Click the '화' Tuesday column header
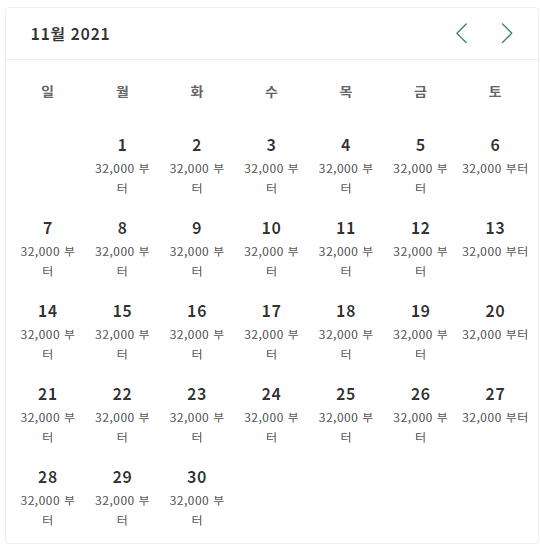The height and width of the screenshot is (550, 540). point(196,92)
